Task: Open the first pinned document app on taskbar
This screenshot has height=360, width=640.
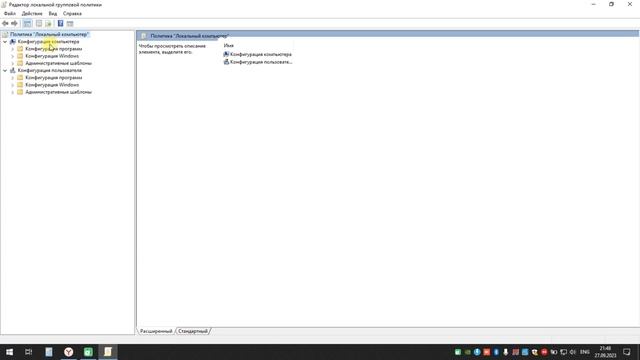Action: [x=49, y=352]
